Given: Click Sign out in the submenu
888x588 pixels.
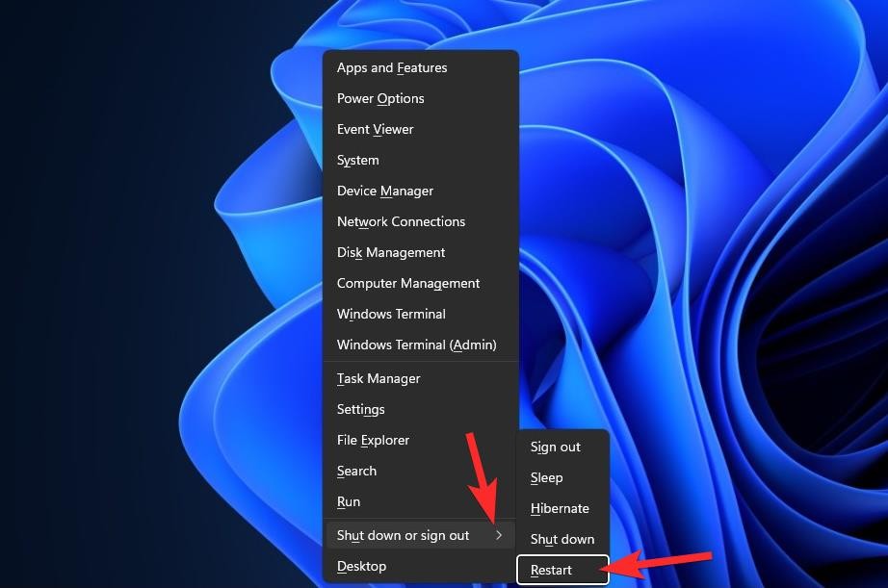Looking at the screenshot, I should tap(556, 447).
